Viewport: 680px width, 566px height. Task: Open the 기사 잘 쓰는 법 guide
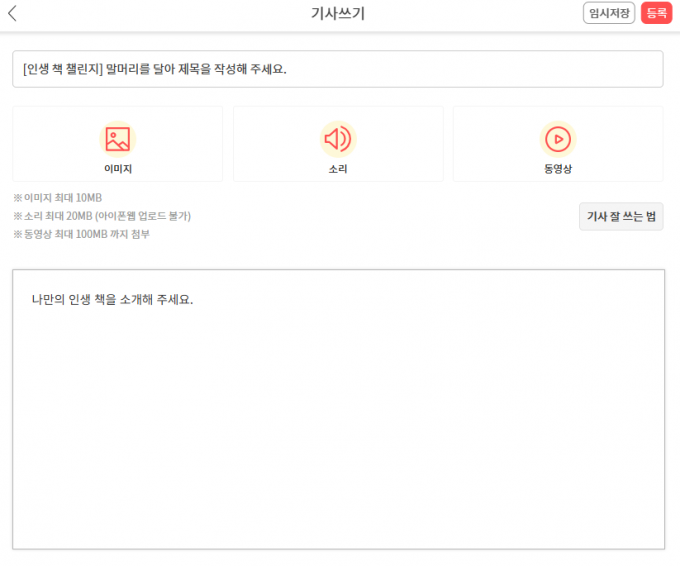pyautogui.click(x=621, y=216)
